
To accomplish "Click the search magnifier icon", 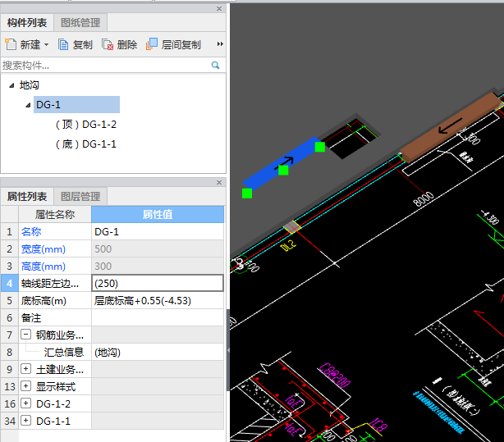I will 215,66.
